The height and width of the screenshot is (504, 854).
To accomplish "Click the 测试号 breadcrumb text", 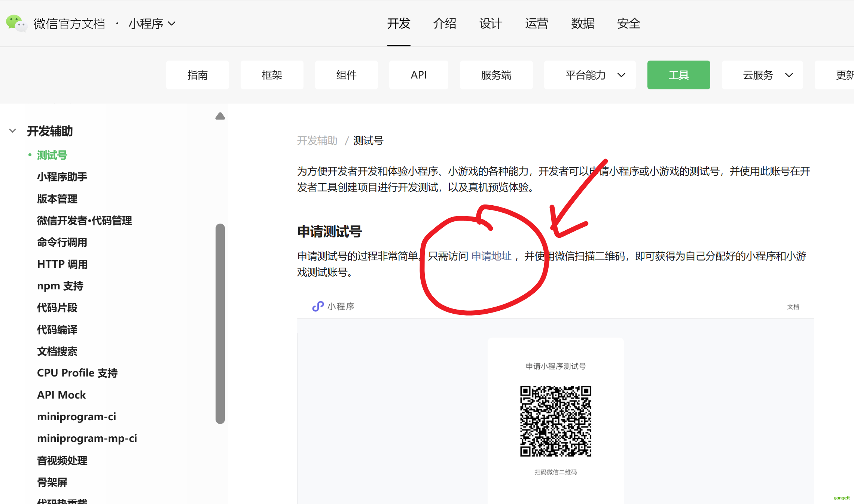I will (368, 141).
